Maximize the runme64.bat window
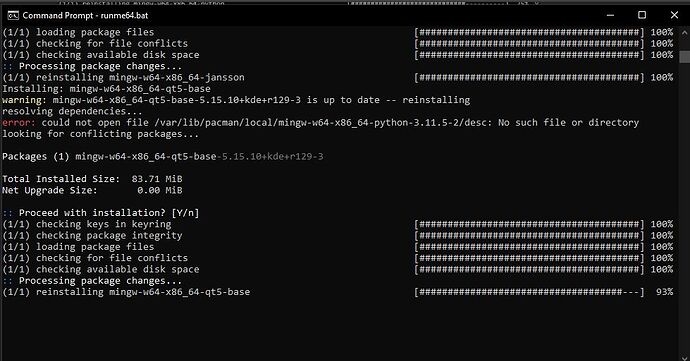This screenshot has width=690, height=361. [x=642, y=15]
